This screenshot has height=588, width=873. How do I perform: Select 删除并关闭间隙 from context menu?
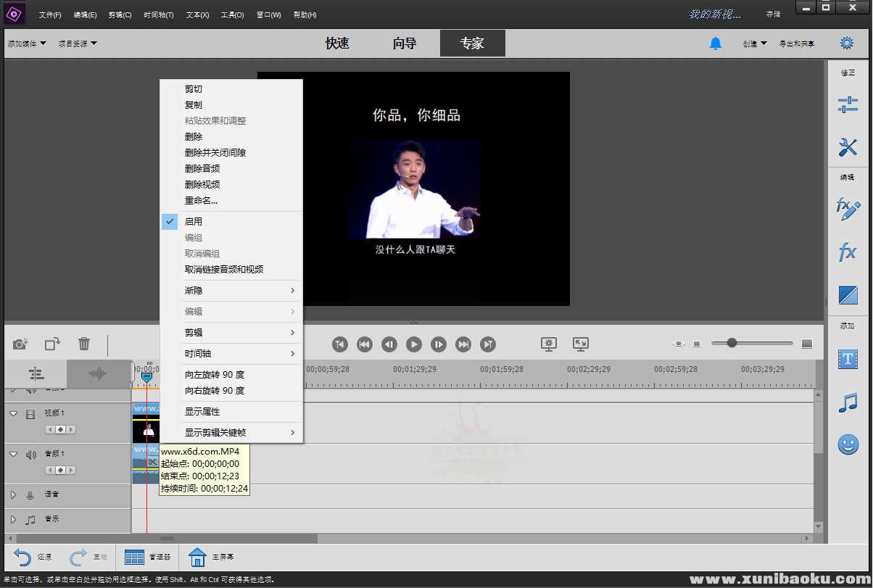(x=215, y=153)
